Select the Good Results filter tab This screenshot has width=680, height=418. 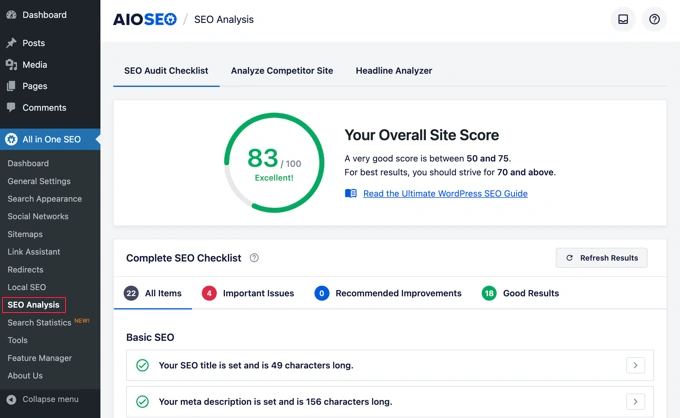[520, 293]
